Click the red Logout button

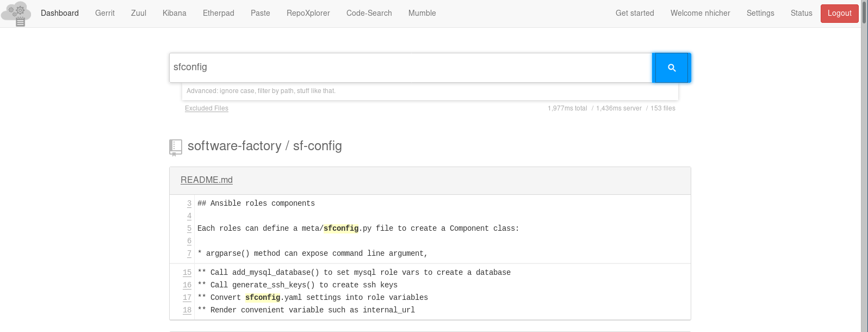[x=839, y=13]
